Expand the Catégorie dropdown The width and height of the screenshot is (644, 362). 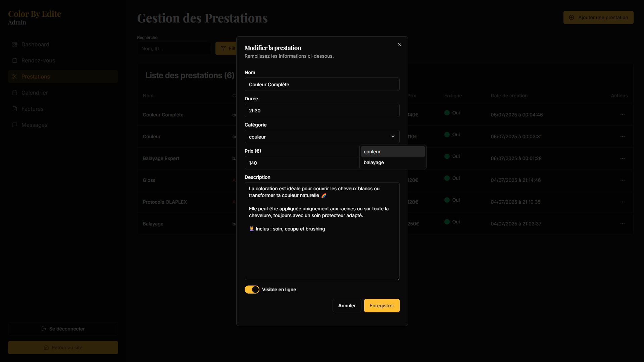click(x=322, y=137)
